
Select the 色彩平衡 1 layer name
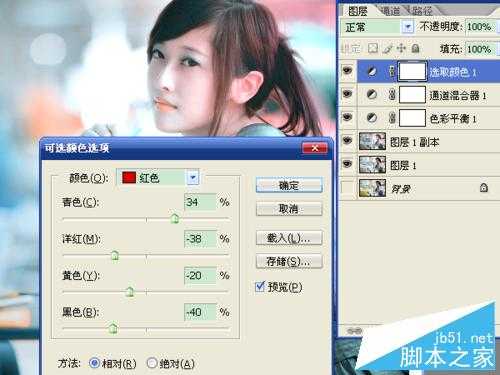point(453,119)
